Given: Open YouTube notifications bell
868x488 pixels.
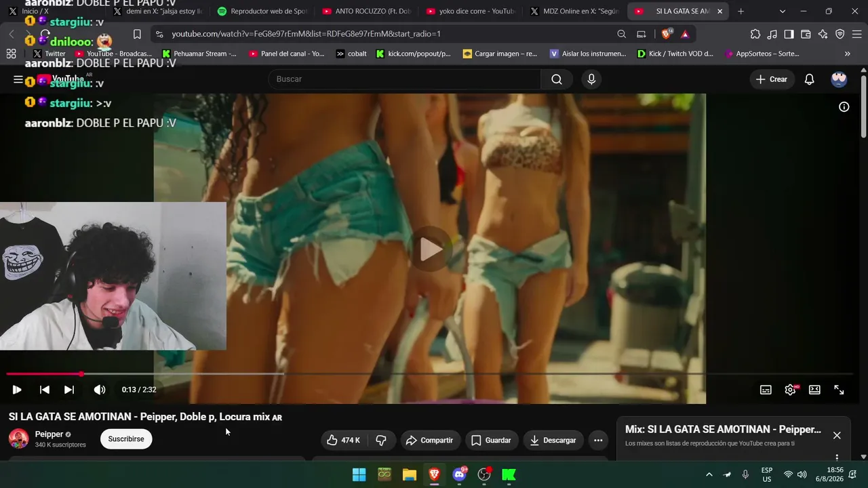Looking at the screenshot, I should click(x=809, y=79).
